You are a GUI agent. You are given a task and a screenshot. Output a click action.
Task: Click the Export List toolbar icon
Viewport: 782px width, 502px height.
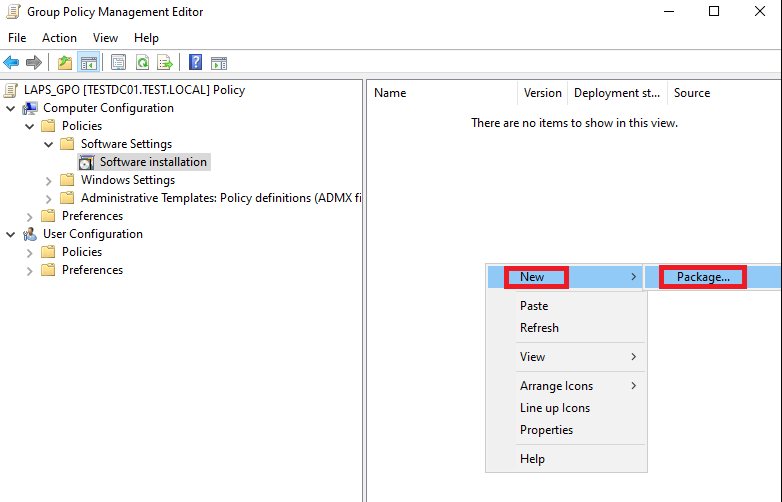(165, 62)
